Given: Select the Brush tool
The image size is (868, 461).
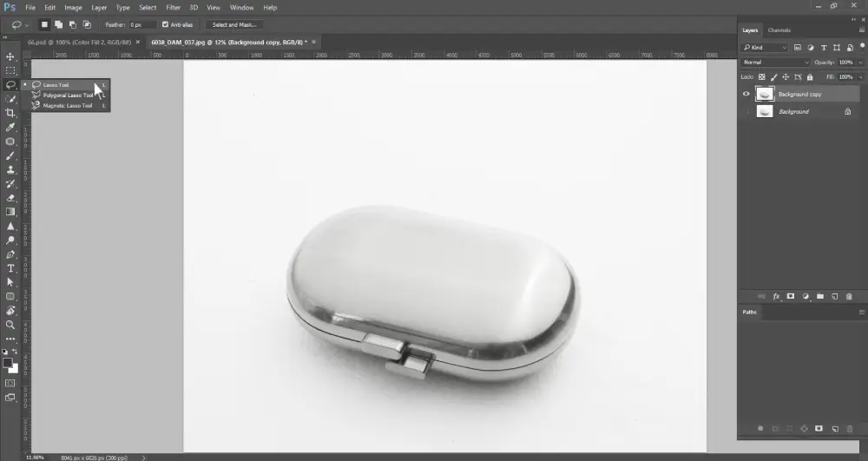Looking at the screenshot, I should coord(10,155).
